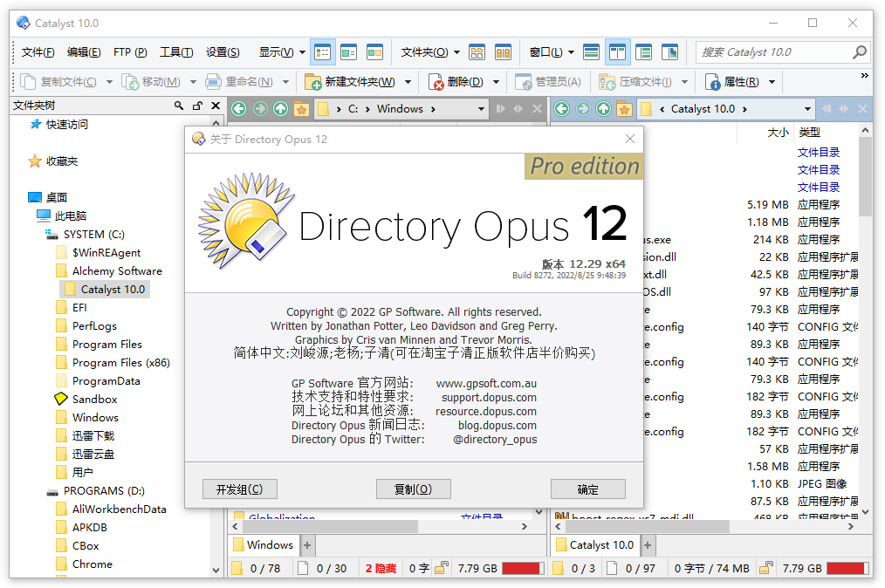
Task: Open New Folder button dropdown arrow
Action: click(408, 82)
